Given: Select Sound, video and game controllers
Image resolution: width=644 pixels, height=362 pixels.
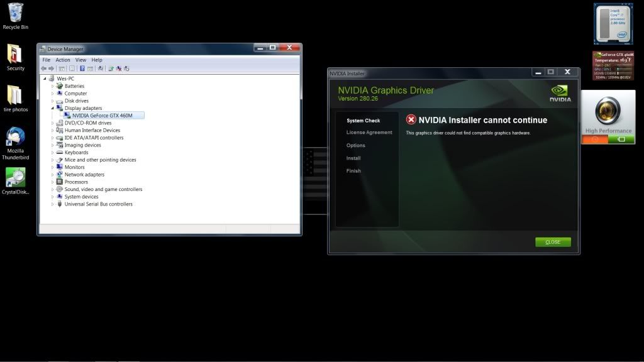Looking at the screenshot, I should coord(103,189).
